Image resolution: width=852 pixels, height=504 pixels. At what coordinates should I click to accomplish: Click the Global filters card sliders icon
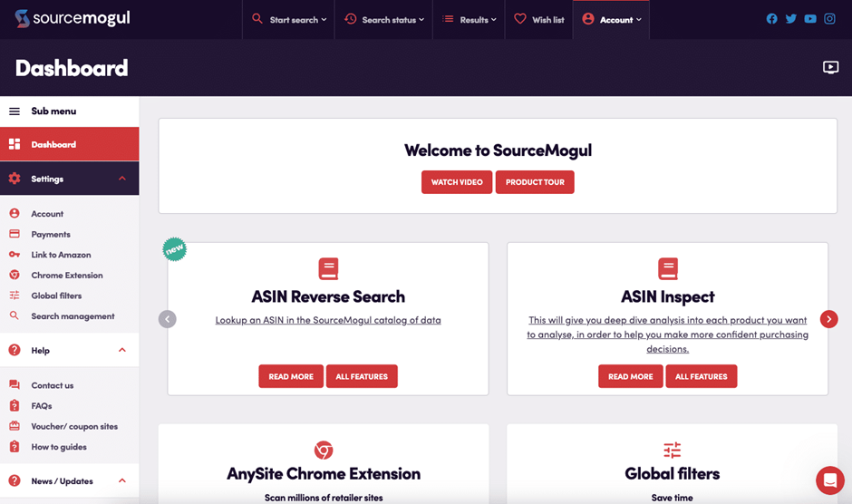pos(673,451)
